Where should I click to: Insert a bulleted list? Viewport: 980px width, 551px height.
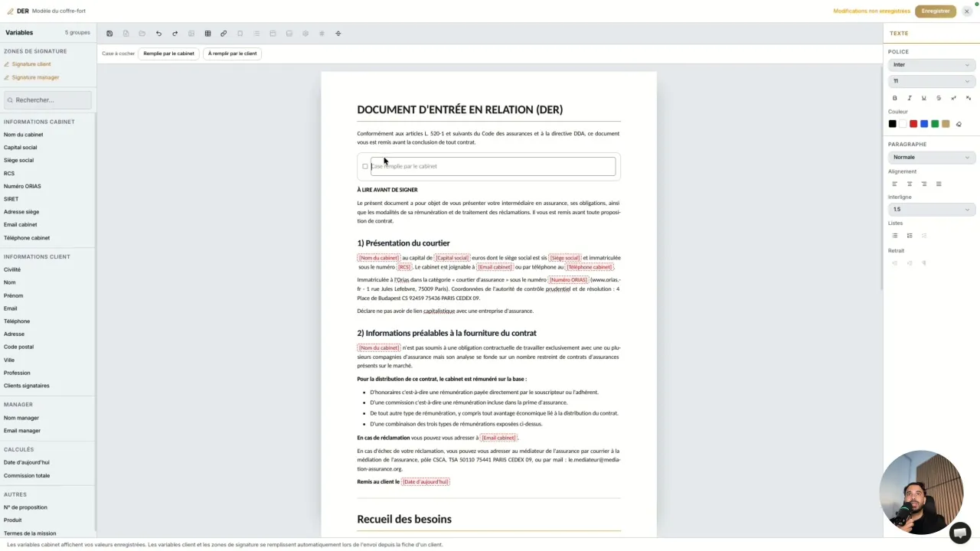(894, 236)
